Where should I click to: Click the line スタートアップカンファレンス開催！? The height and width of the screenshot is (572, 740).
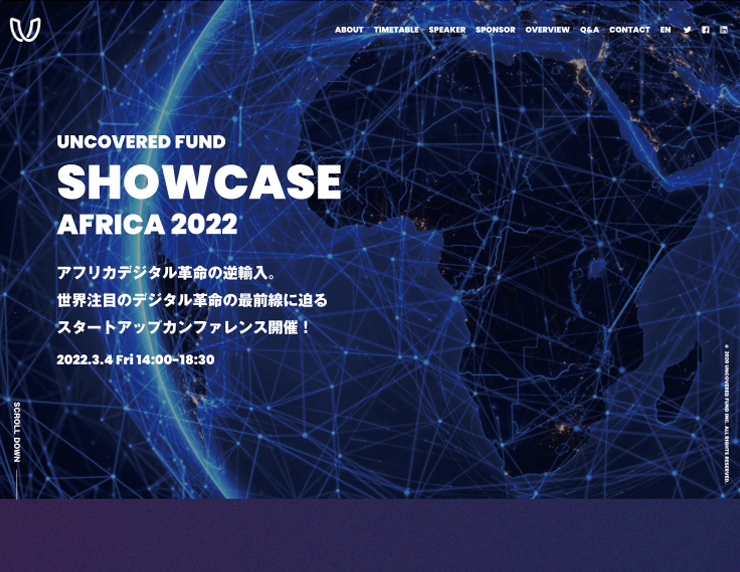[x=184, y=328]
